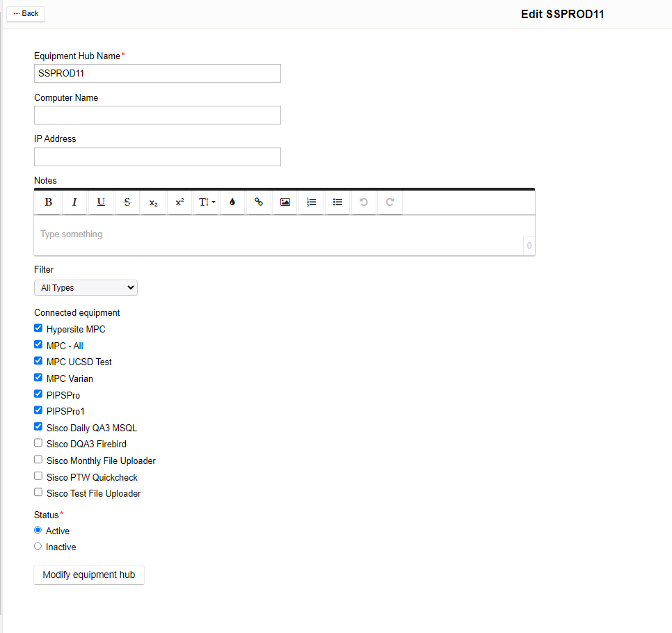Screen dimensions: 672x633
Task: Uncheck the Hypersite MPC checkbox
Action: pyautogui.click(x=38, y=328)
